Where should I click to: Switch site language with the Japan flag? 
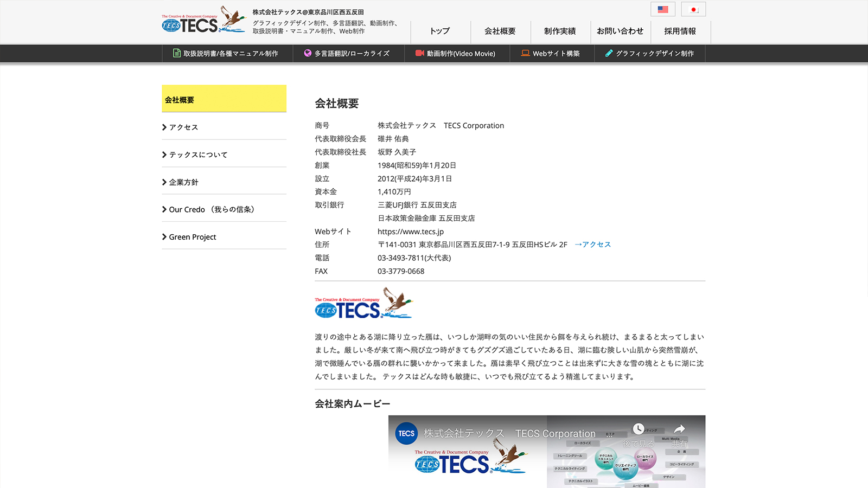tap(694, 9)
